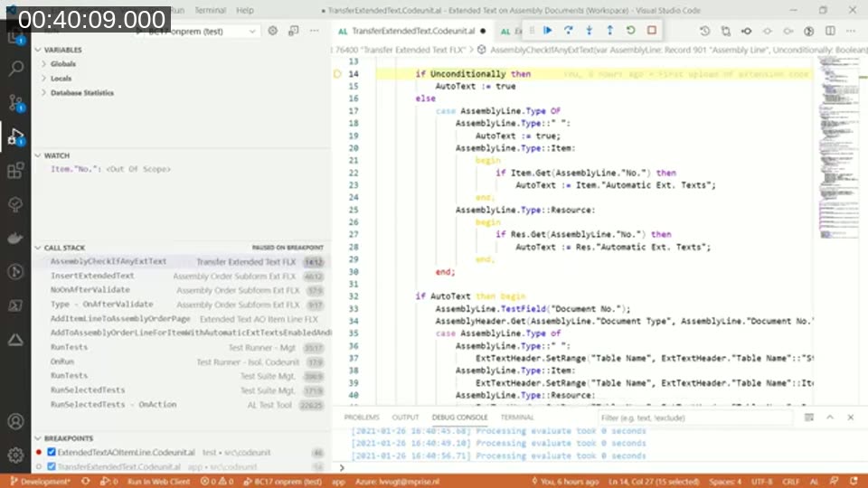Change indentation via Spaces: 4
This screenshot has width=868, height=488.
click(x=725, y=482)
